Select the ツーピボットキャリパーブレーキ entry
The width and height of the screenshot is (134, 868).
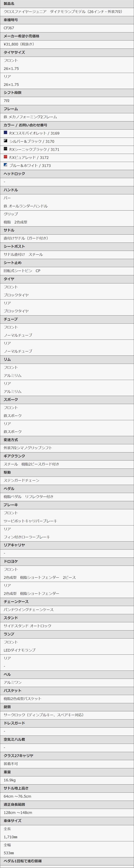[x=30, y=521]
